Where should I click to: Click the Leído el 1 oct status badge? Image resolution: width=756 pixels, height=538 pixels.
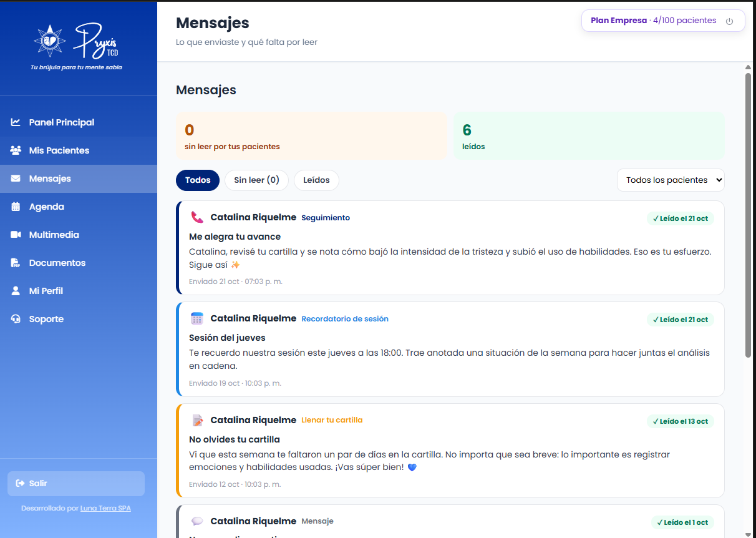click(x=682, y=522)
